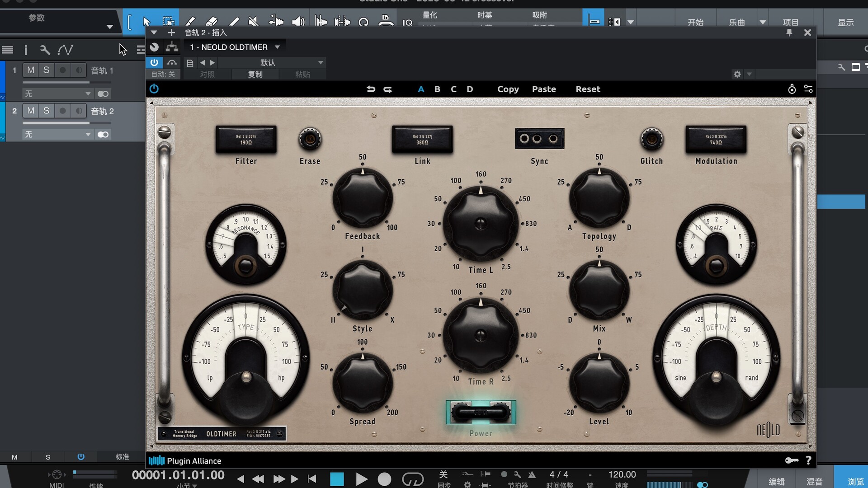Click the sidechain icon in plugin header
868x488 pixels.
(x=172, y=62)
